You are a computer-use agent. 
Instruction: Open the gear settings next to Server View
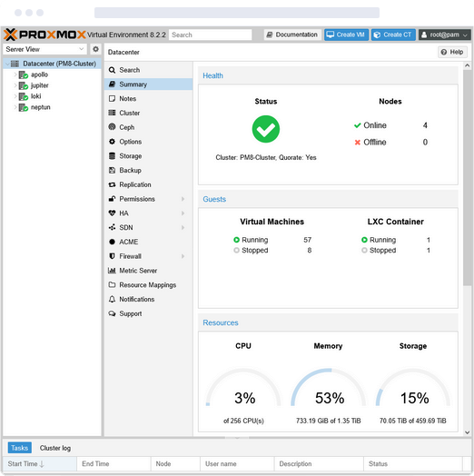[x=95, y=49]
